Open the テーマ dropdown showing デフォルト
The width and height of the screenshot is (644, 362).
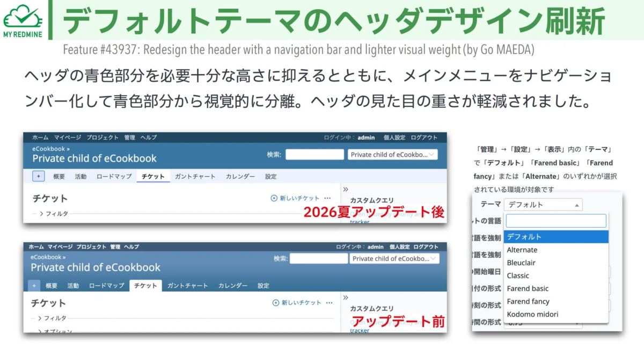click(x=543, y=205)
